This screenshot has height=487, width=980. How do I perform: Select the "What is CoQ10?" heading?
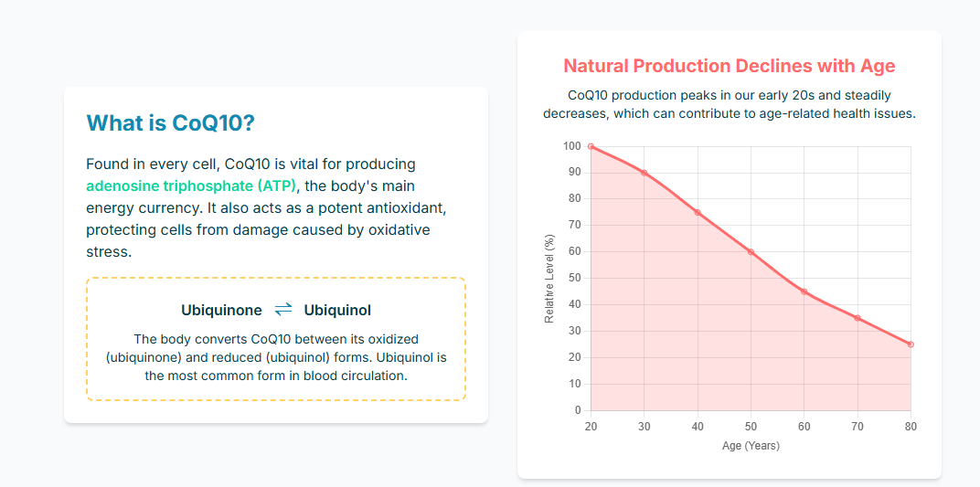tap(170, 123)
